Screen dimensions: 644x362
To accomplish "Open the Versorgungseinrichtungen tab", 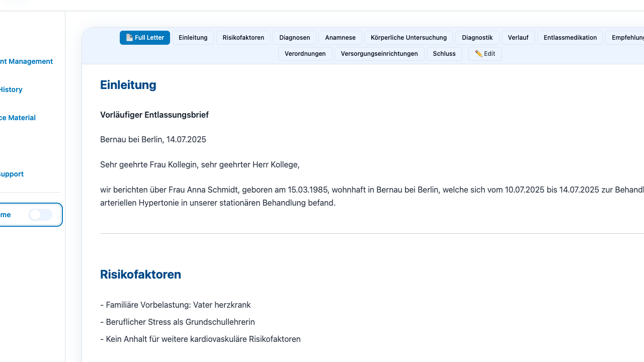I will point(379,54).
